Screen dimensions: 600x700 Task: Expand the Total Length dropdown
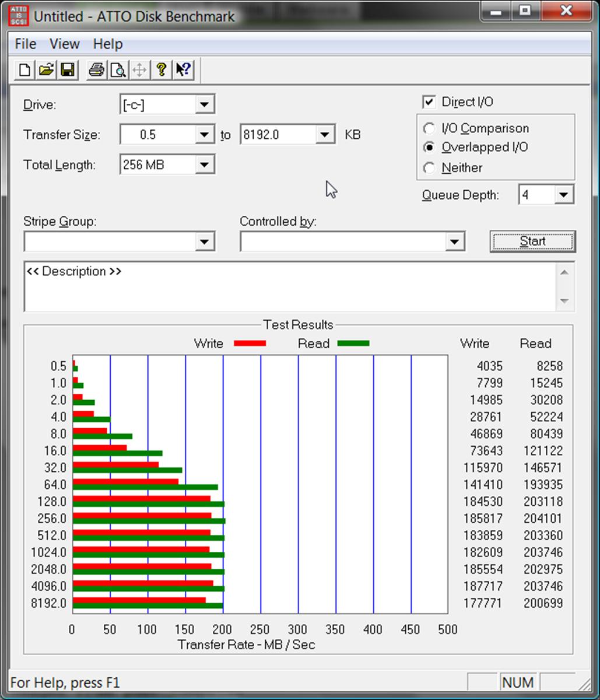[203, 164]
